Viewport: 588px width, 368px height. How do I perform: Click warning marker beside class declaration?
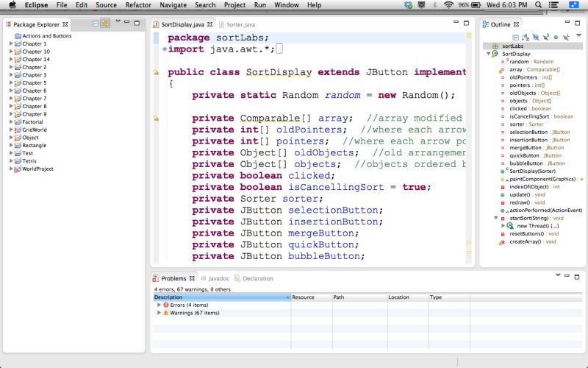point(156,72)
